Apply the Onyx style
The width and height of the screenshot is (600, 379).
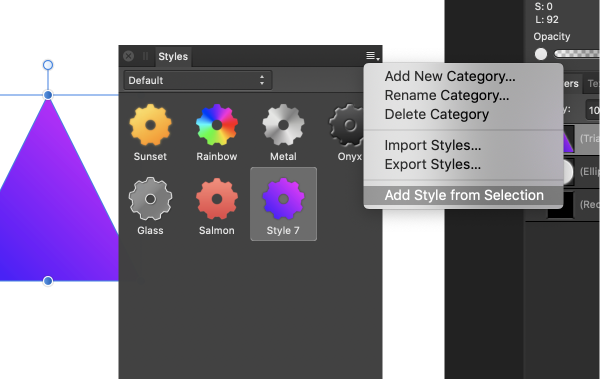point(347,132)
